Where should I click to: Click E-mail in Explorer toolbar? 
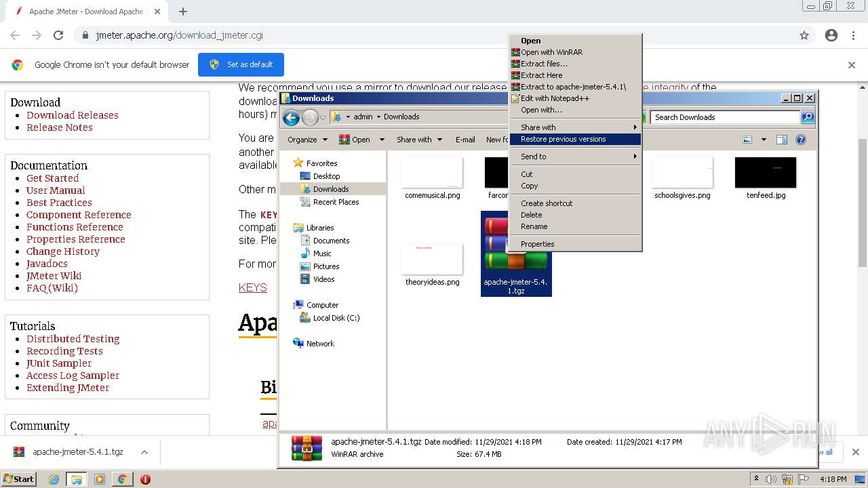[465, 140]
